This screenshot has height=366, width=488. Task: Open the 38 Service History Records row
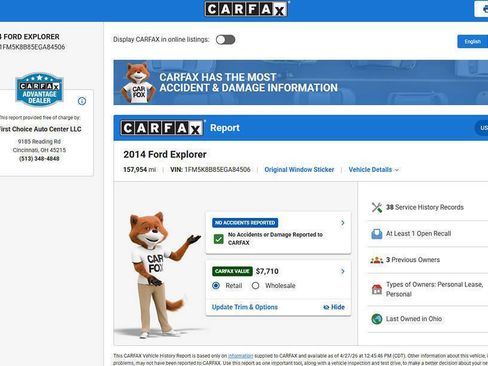coord(428,207)
